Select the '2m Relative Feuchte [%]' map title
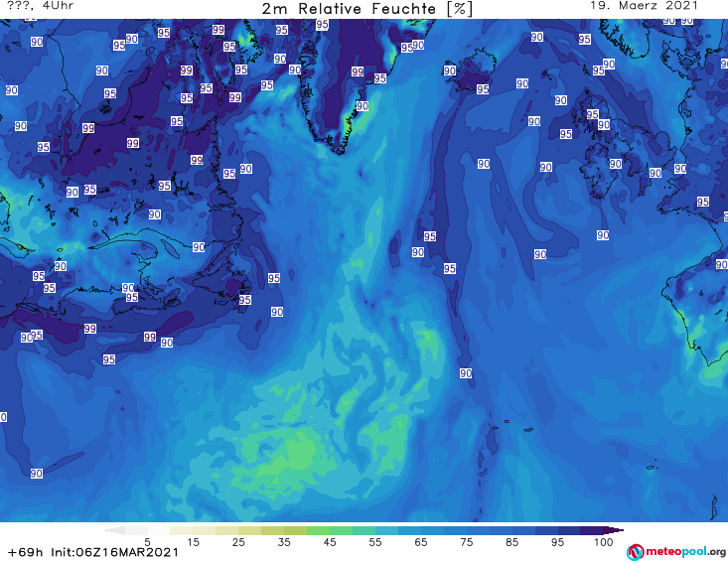Screen dimensions: 728x562 [x=367, y=9]
